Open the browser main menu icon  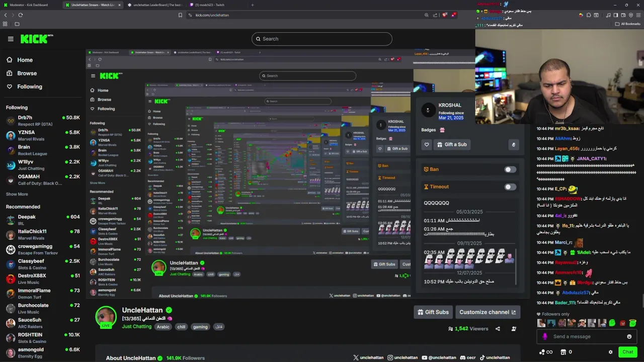click(639, 15)
